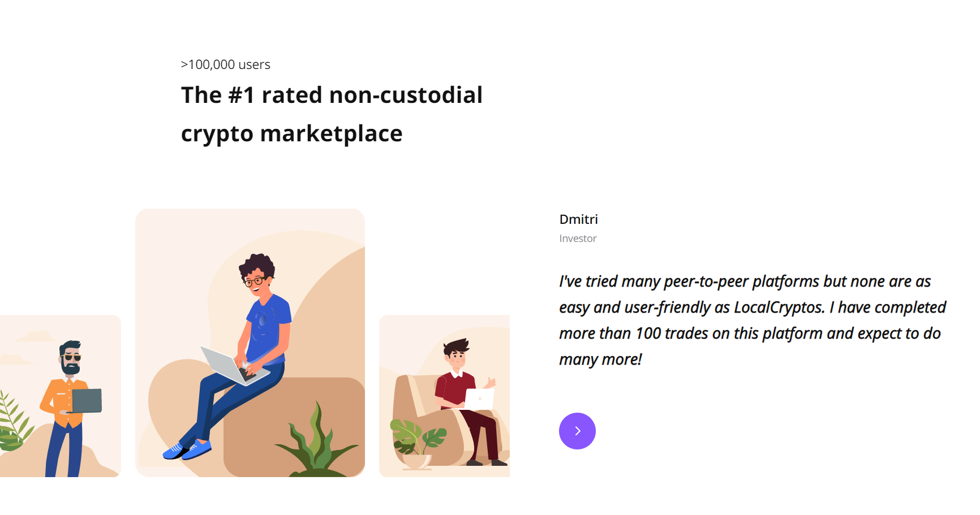Screen dimensions: 980x515
Task: Click the purple next testimonial arrow button
Action: click(577, 431)
